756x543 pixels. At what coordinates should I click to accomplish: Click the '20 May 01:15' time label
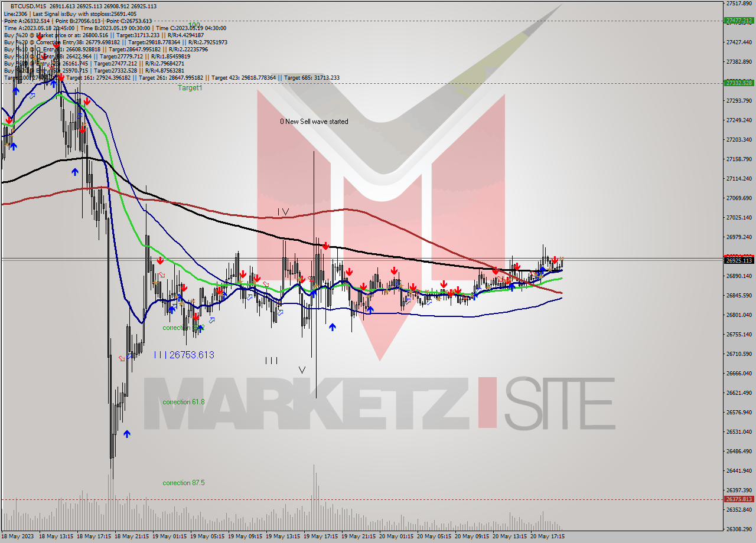(x=397, y=537)
